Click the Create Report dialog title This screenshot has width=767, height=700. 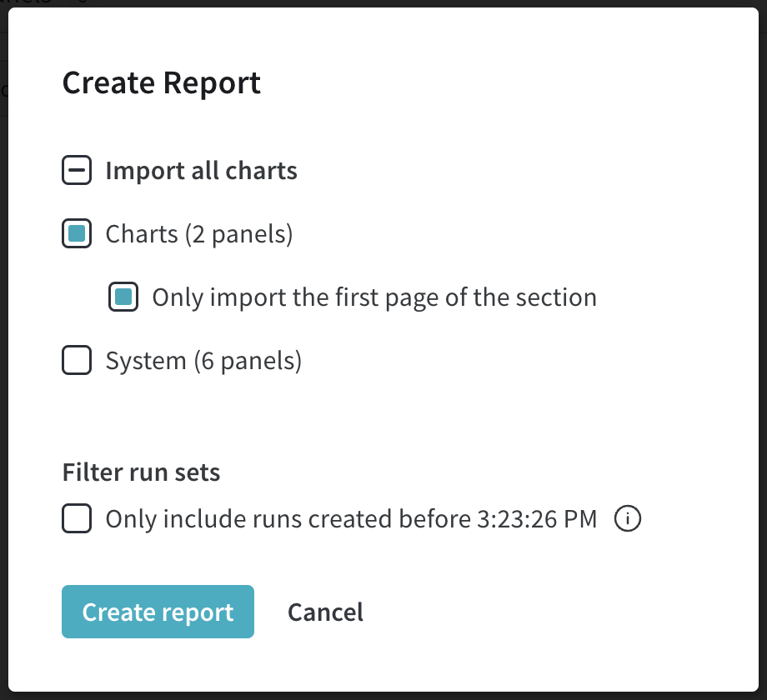coord(161,82)
